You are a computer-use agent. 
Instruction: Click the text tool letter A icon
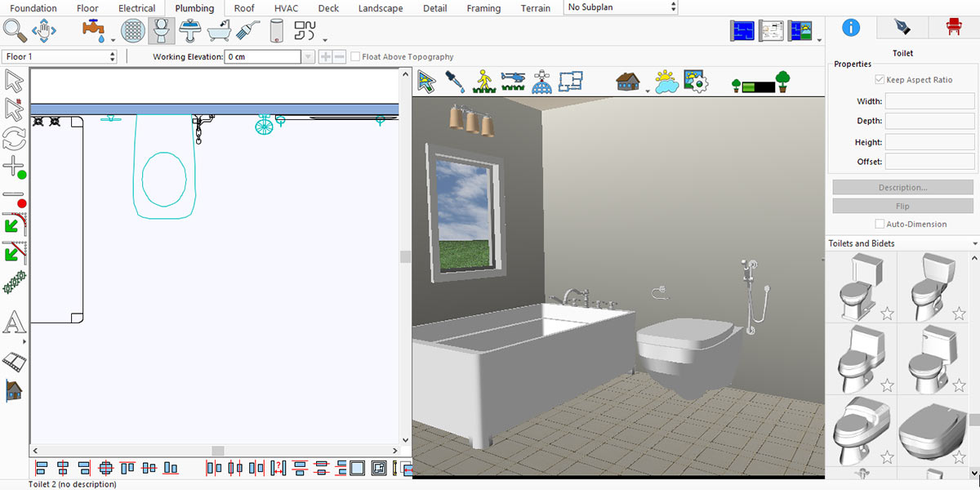click(14, 323)
